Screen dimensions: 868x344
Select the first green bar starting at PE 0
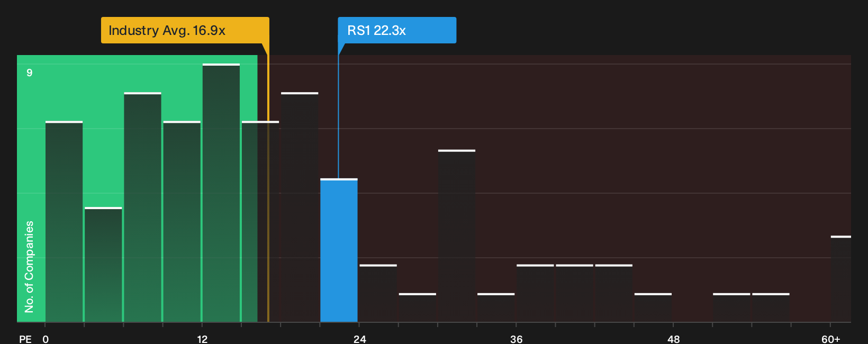point(64,222)
